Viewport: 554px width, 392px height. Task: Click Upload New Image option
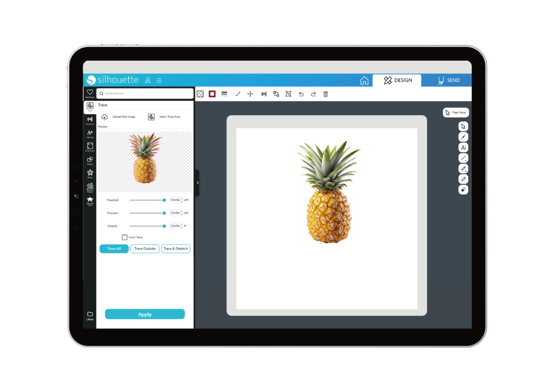pyautogui.click(x=120, y=117)
